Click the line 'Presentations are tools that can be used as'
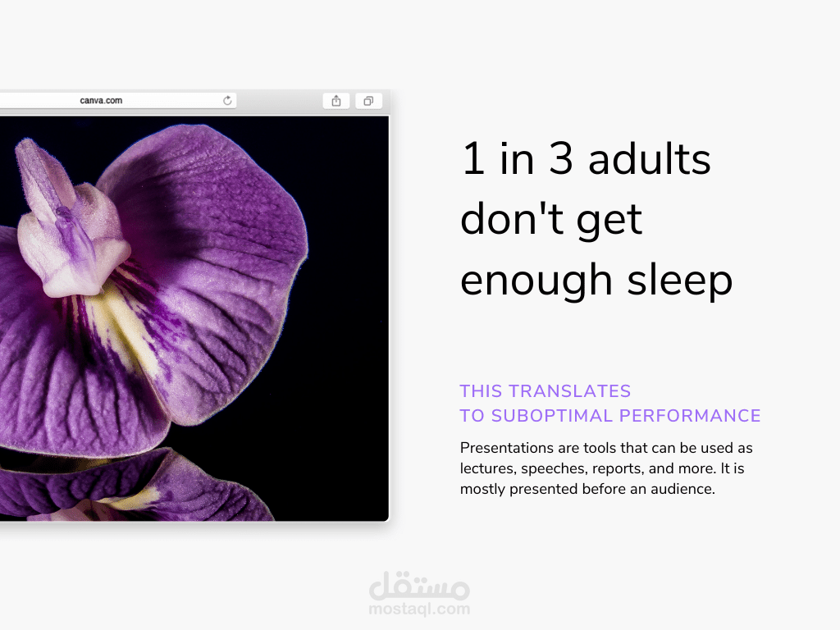This screenshot has width=840, height=630. [x=606, y=448]
